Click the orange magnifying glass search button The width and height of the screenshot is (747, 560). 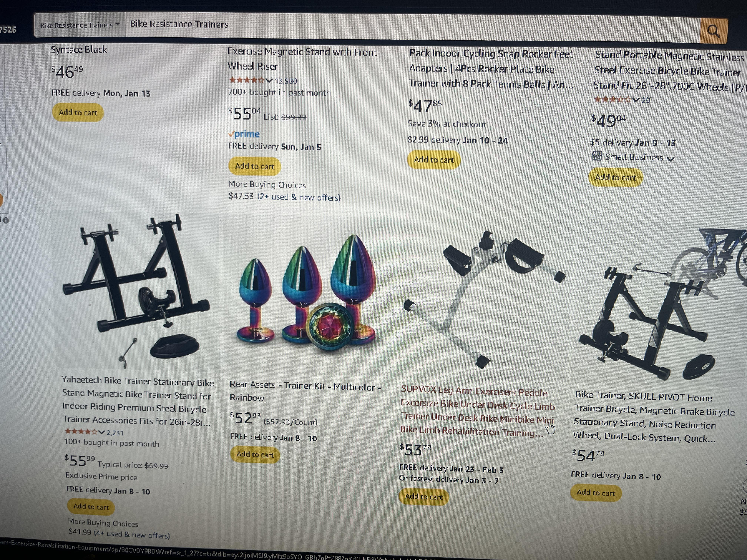[x=714, y=31]
